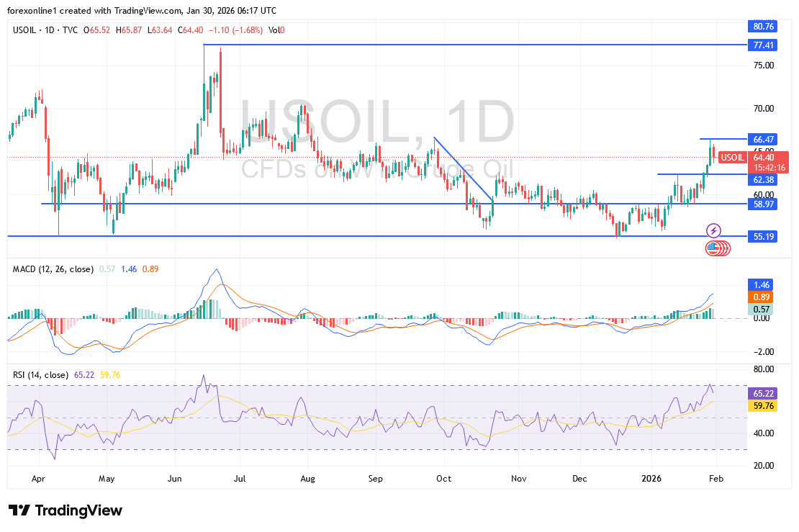This screenshot has height=532, width=799.
Task: Click the USOIL · 1D · TVC symbol title
Action: tap(45, 30)
